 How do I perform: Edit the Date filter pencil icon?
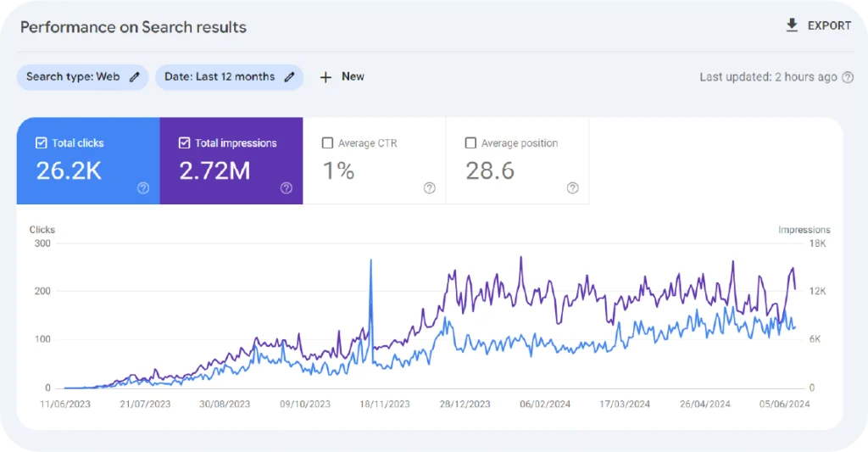(289, 77)
